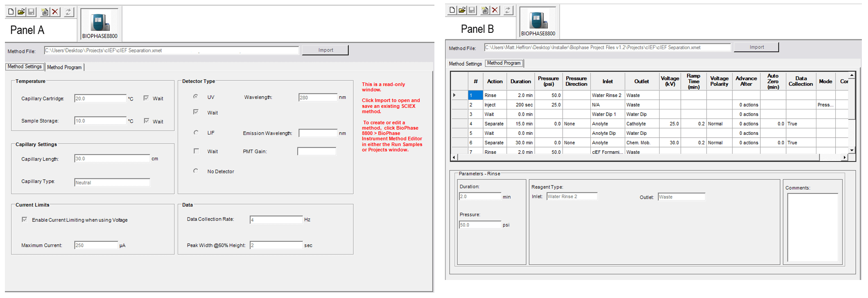Click refresh arrows icon in Panel B toolbar
The height and width of the screenshot is (298, 868).
508,10
